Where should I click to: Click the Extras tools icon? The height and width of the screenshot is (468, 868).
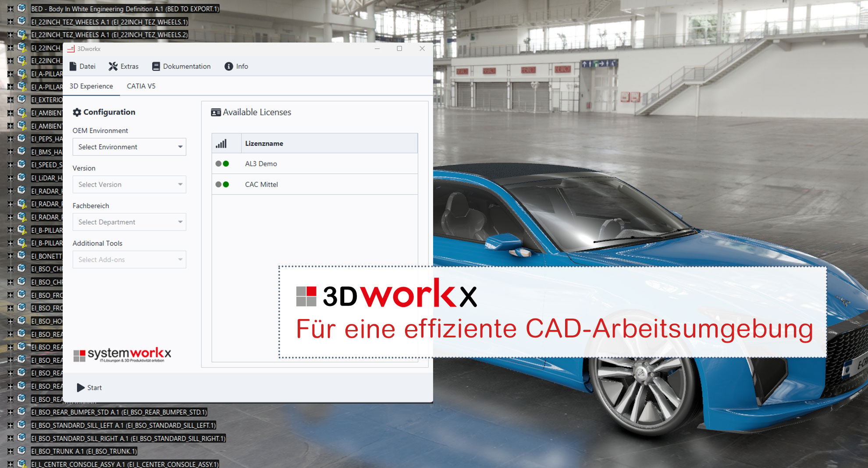click(113, 66)
